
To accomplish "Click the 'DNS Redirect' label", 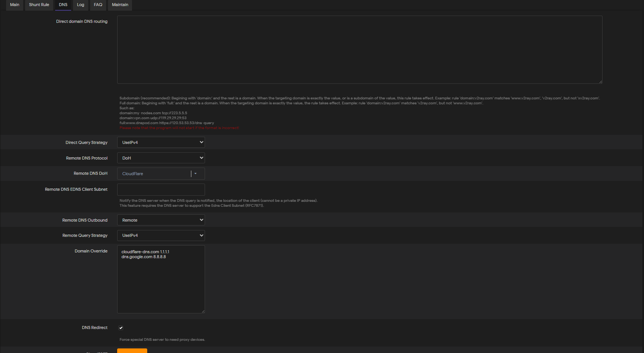I will (95, 327).
